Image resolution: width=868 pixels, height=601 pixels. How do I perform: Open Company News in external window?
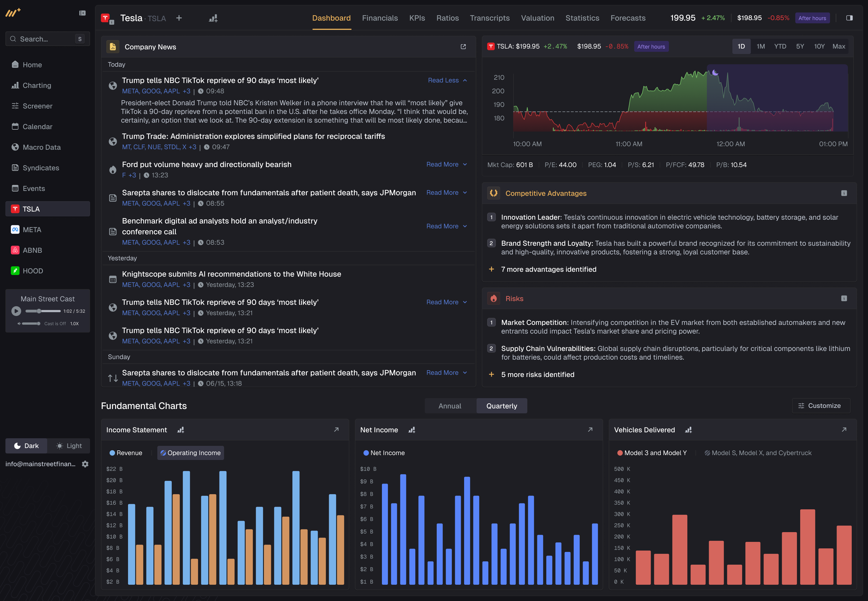(x=463, y=47)
